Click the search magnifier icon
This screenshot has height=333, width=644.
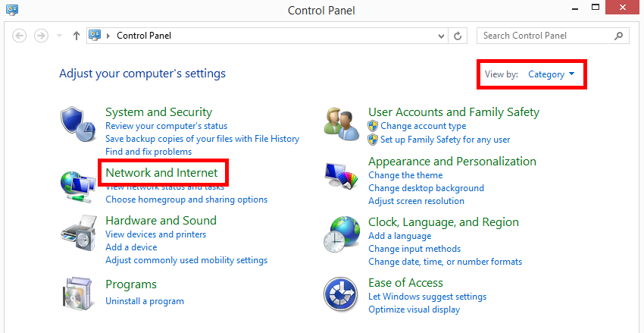coord(618,36)
